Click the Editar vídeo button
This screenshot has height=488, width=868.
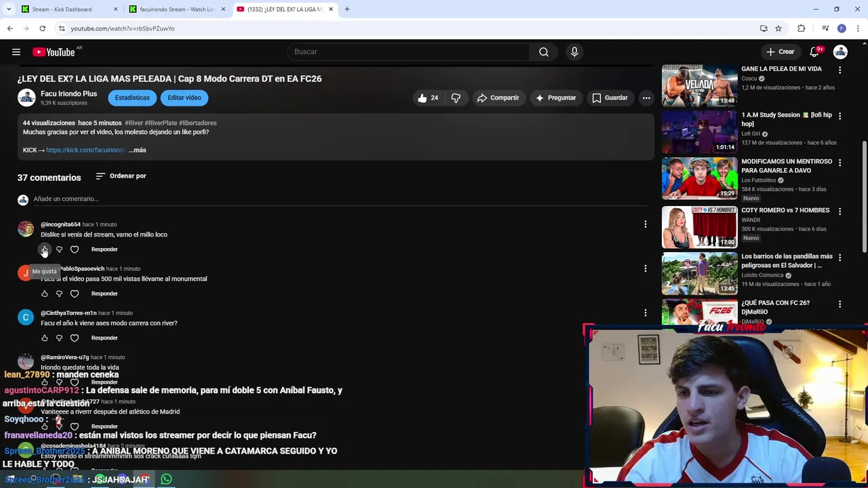click(x=184, y=98)
